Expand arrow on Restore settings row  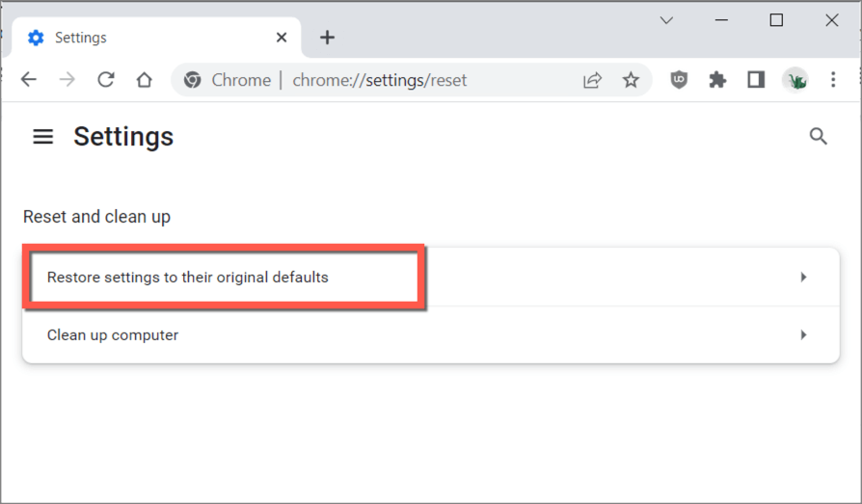[804, 277]
